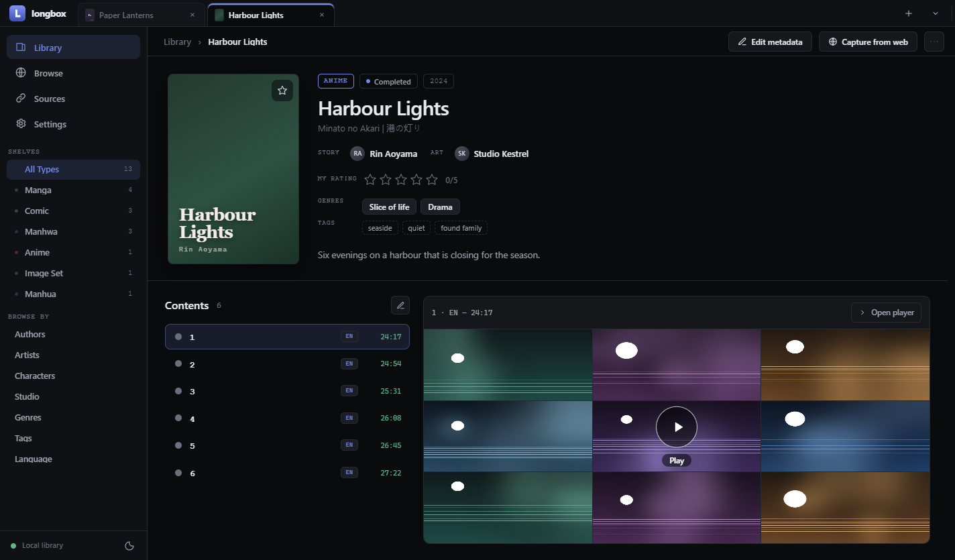
Task: Browse by Authors
Action: coord(73,334)
